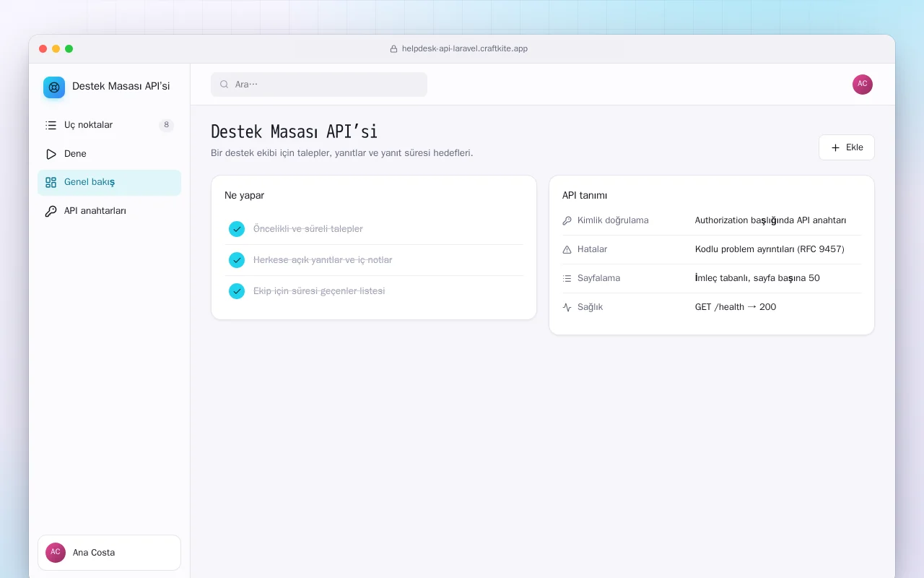
Task: Click the Uç noktalar list icon
Action: 51,125
